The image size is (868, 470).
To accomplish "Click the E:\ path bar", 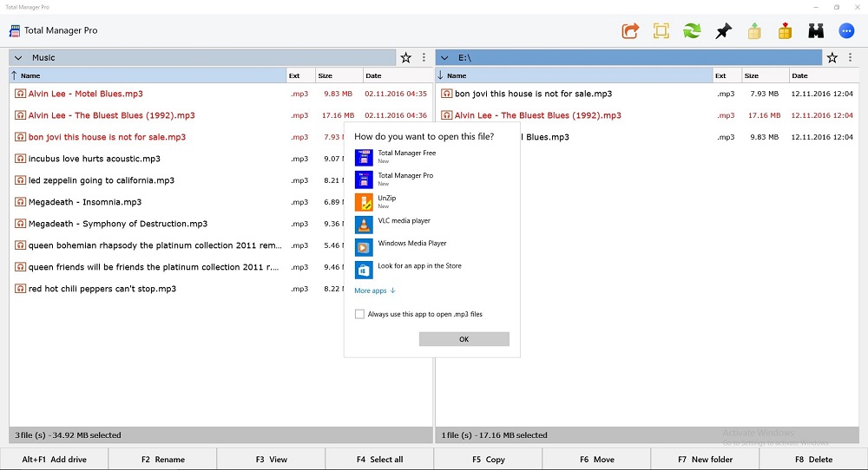I will tap(628, 57).
